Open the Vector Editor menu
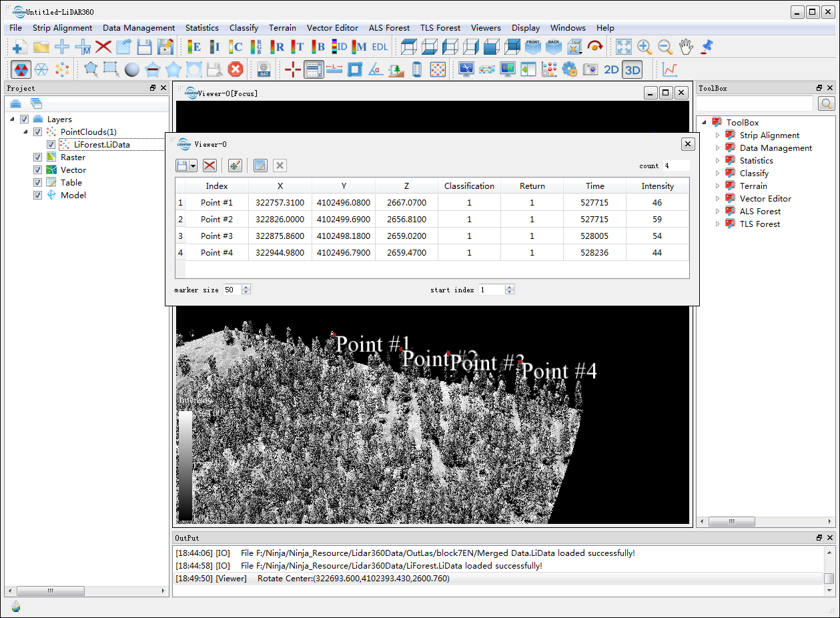Image resolution: width=840 pixels, height=618 pixels. pos(332,28)
